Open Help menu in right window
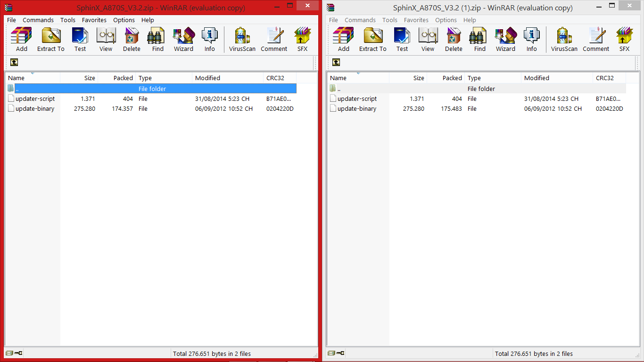 [470, 20]
